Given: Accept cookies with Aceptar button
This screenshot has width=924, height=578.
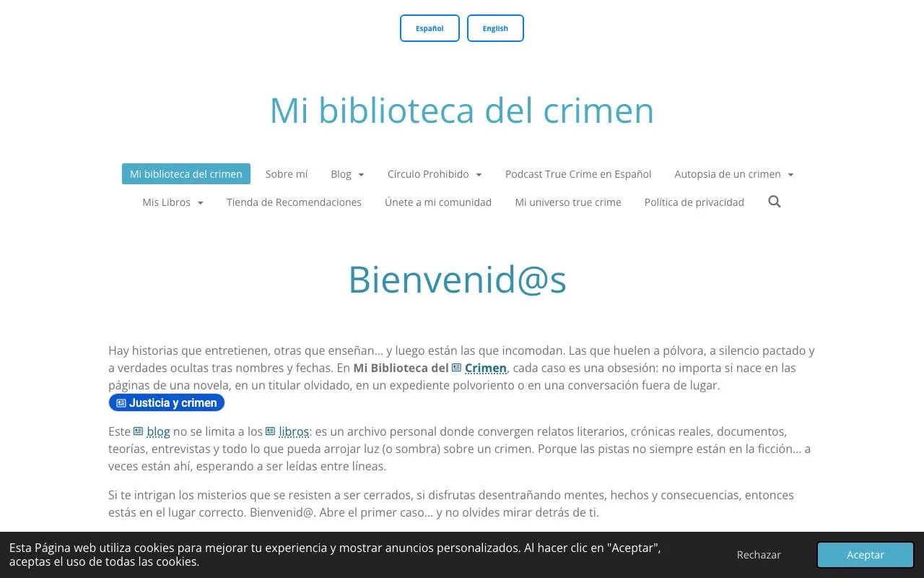Looking at the screenshot, I should (866, 555).
